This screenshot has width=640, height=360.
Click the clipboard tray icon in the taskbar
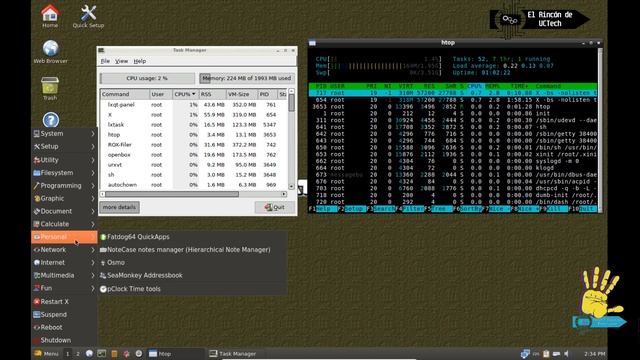click(546, 353)
